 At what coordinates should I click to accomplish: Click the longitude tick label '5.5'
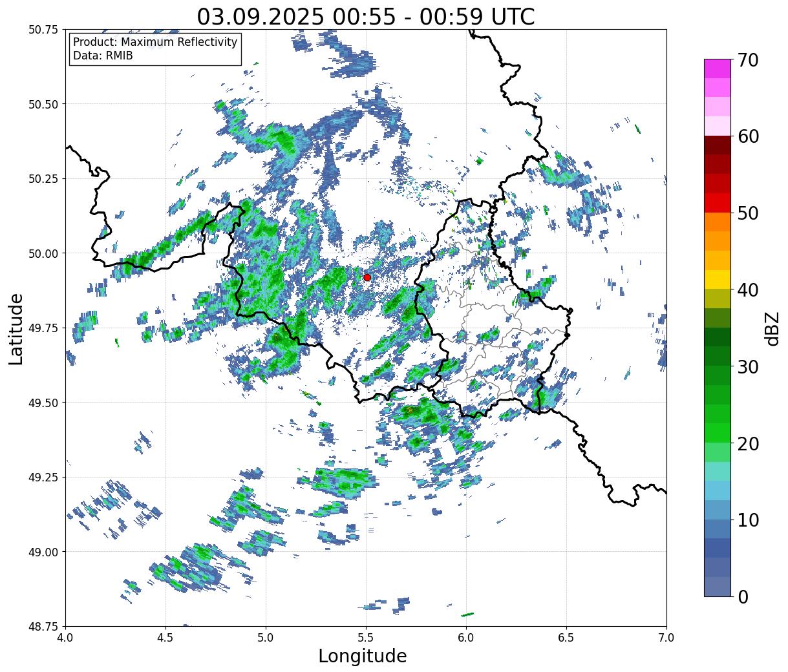[x=366, y=638]
